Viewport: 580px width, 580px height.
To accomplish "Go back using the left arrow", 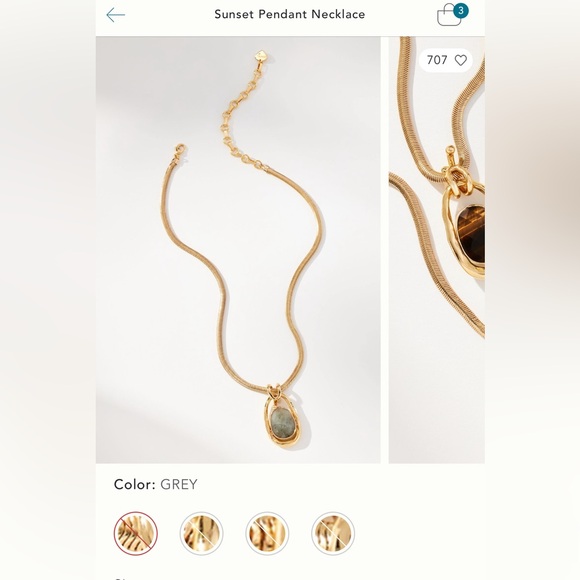I will coord(115,15).
